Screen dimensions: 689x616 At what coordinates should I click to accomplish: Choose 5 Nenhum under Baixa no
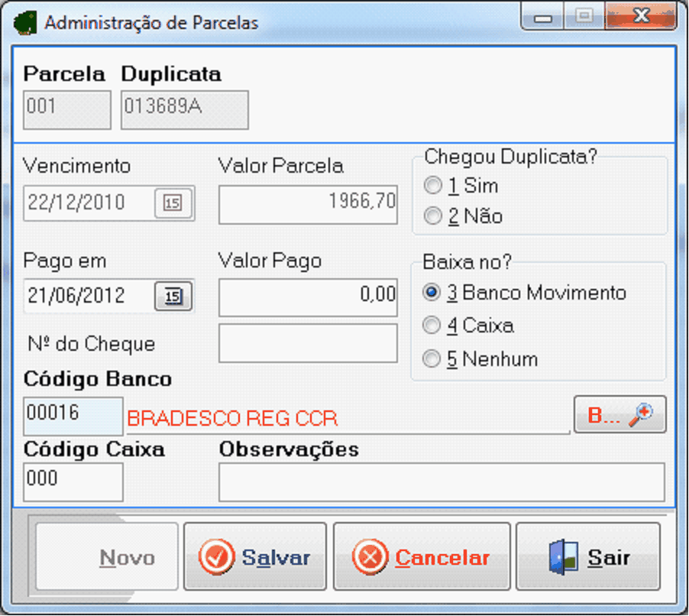[x=433, y=359]
